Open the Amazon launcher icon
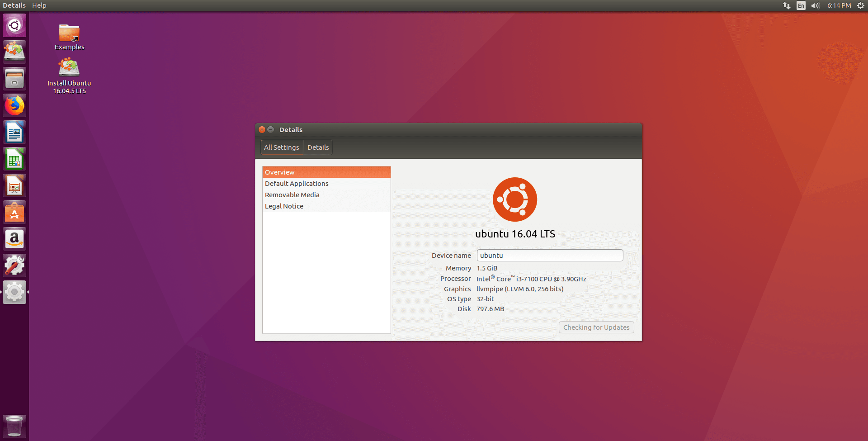This screenshot has height=441, width=868. pos(14,239)
